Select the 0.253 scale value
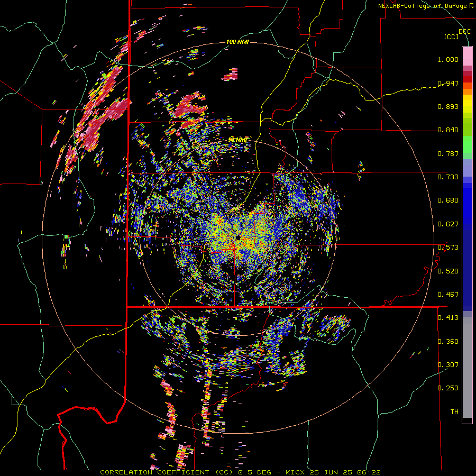The image size is (476, 476). click(x=448, y=388)
